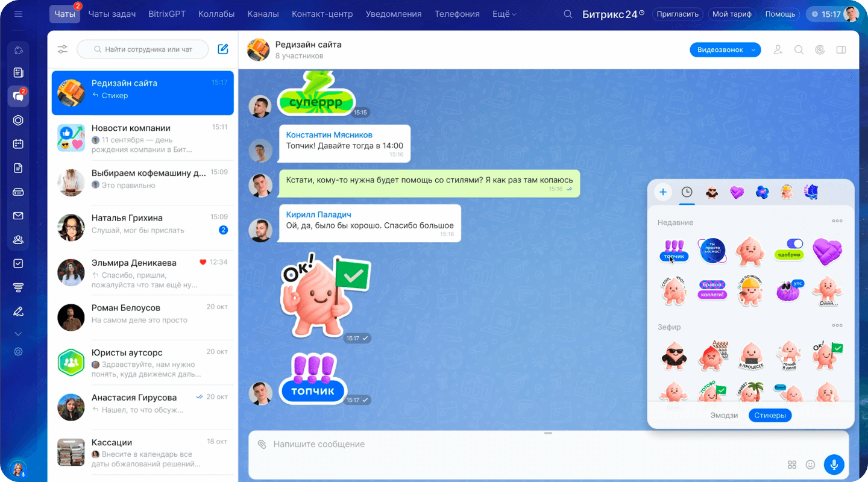868x482 pixels.
Task: Open the calendar icon in left sidebar
Action: coord(18,144)
